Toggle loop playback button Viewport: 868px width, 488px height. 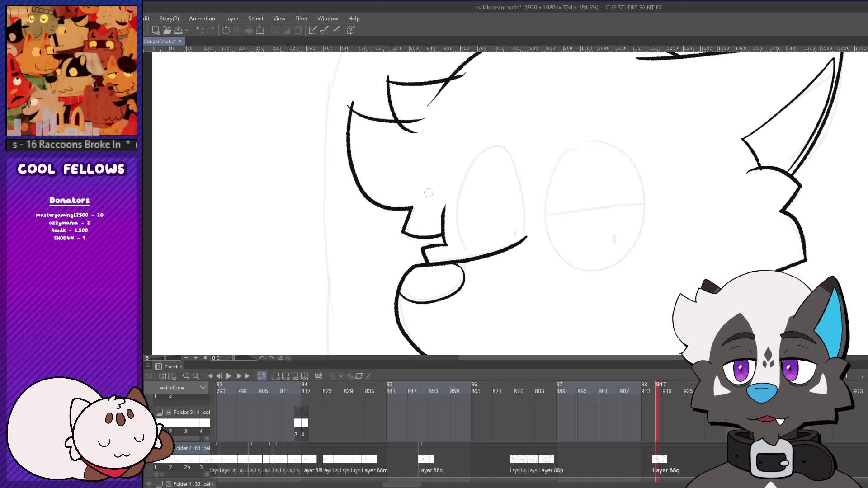(x=262, y=376)
